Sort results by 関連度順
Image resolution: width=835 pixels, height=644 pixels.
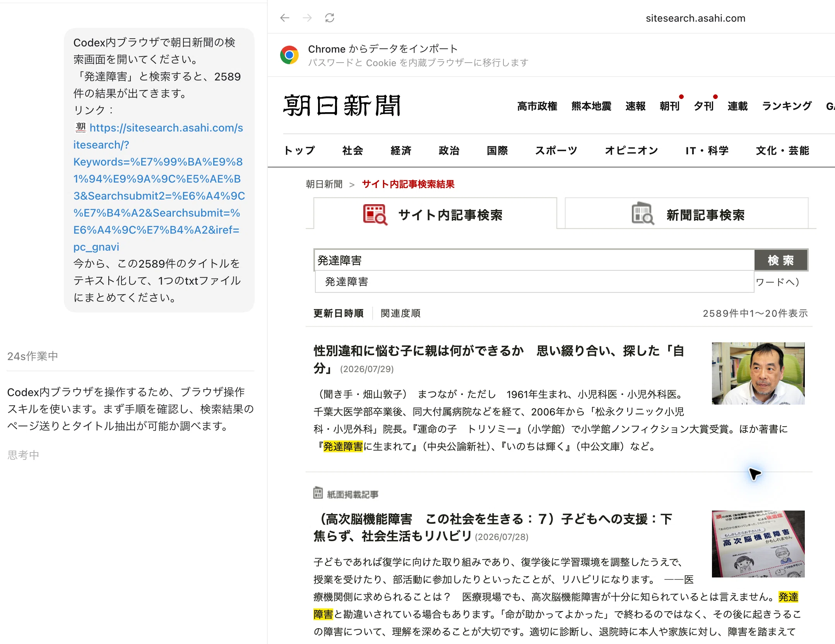400,313
